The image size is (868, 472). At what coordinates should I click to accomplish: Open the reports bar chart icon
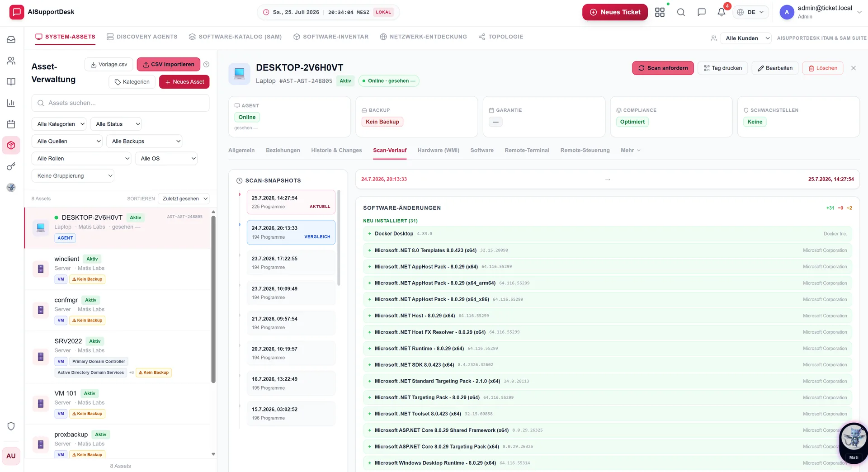tap(11, 103)
